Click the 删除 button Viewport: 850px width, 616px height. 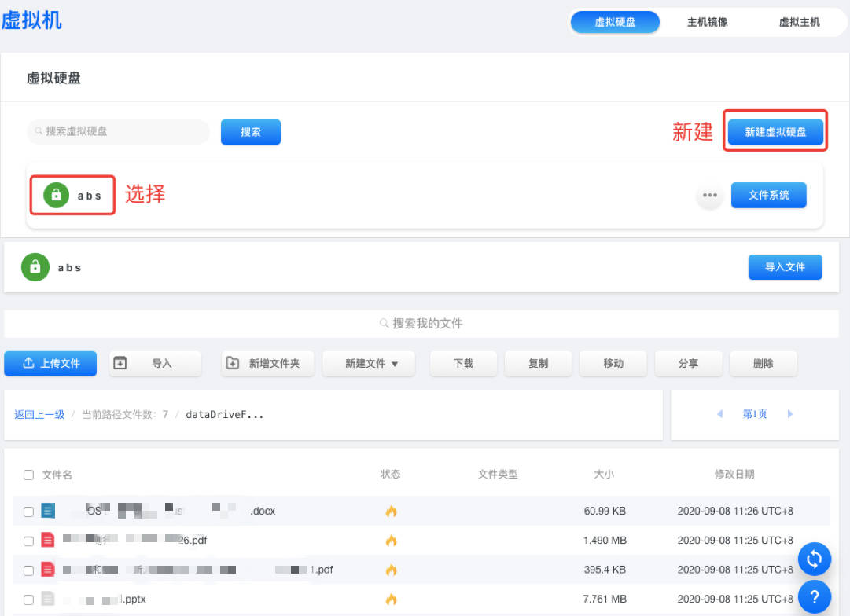tap(764, 363)
